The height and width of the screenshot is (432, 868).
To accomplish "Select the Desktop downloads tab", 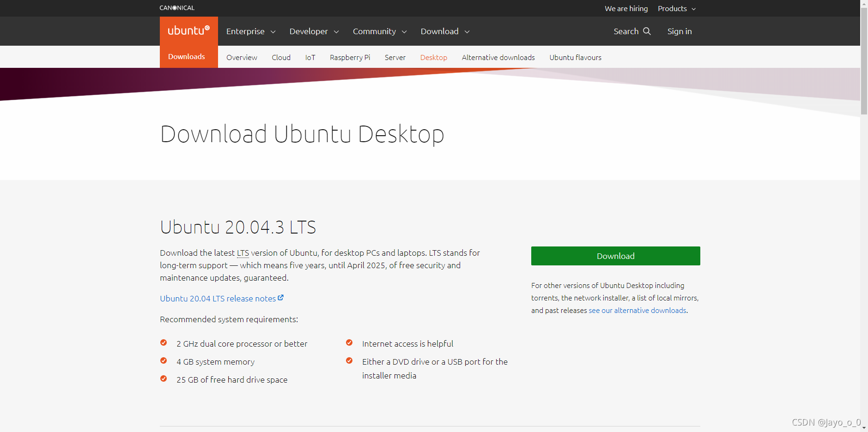I will [x=433, y=57].
